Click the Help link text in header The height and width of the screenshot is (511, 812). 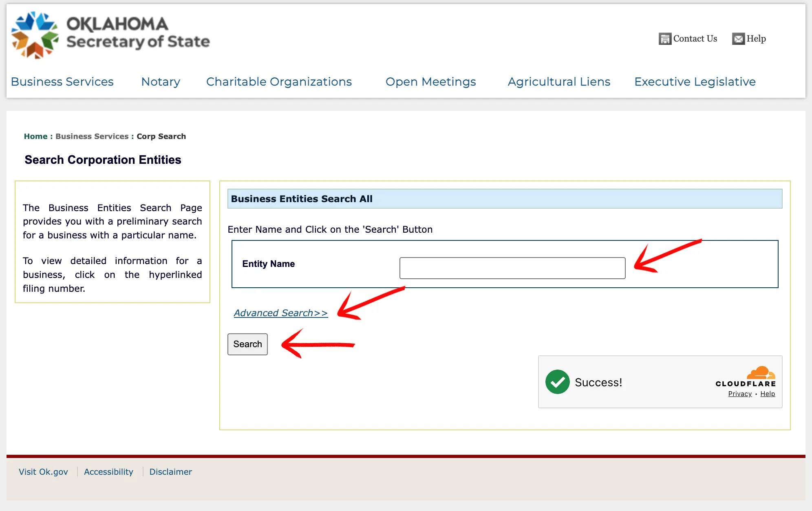coord(756,39)
